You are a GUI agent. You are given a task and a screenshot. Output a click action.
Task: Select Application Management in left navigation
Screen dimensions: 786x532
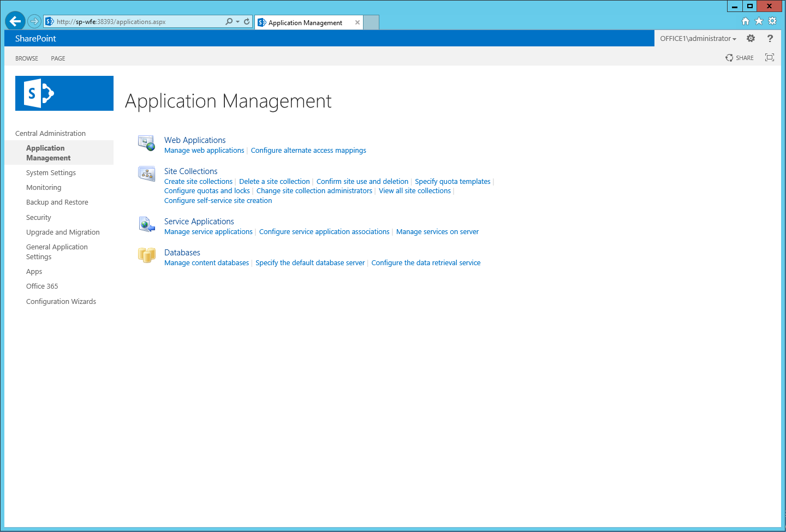pos(59,153)
